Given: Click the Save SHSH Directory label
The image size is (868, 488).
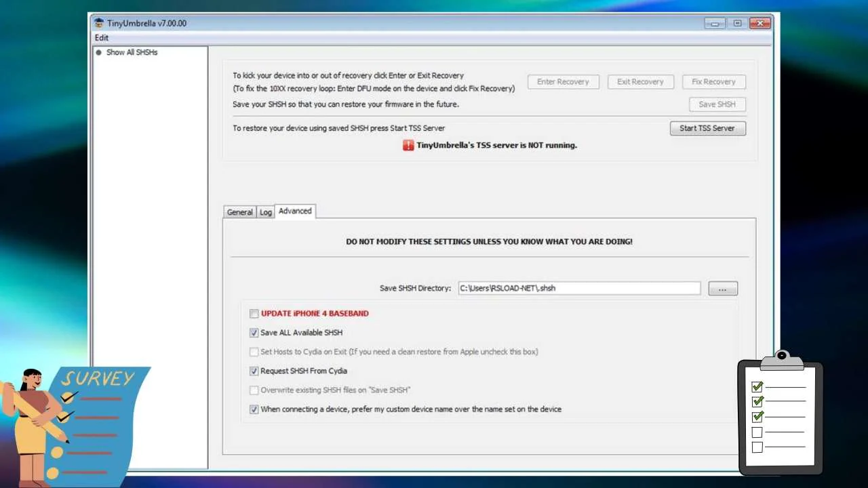Looking at the screenshot, I should 415,288.
